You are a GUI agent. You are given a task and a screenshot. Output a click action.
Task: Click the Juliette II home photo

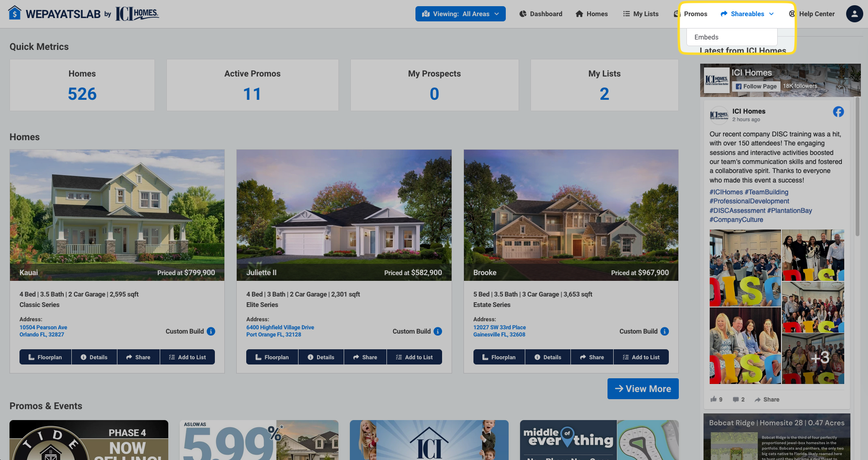(x=344, y=215)
